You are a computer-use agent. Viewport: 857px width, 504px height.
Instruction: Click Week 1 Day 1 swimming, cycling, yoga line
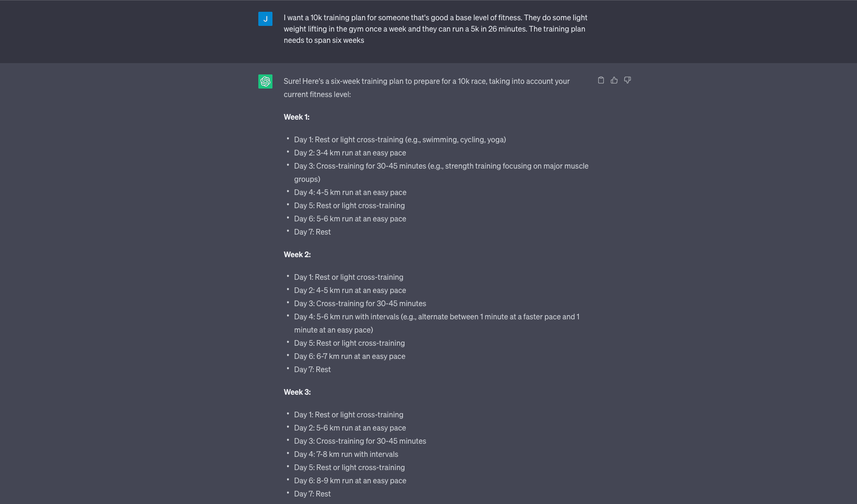tap(400, 139)
